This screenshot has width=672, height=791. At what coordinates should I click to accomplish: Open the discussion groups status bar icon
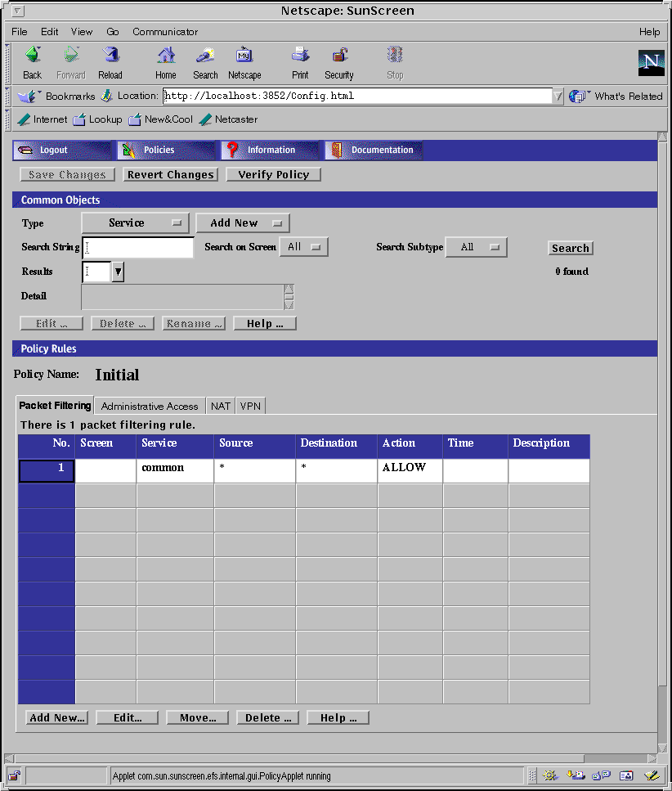click(x=602, y=775)
